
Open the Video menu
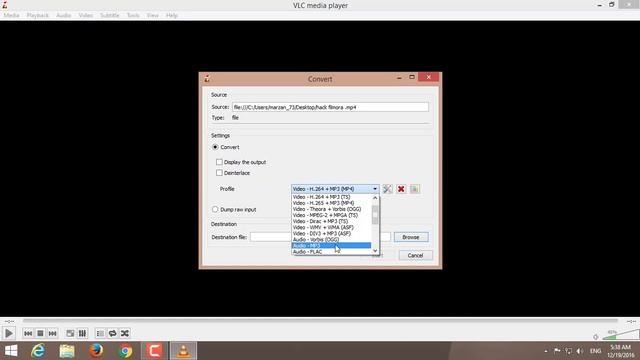(x=86, y=16)
